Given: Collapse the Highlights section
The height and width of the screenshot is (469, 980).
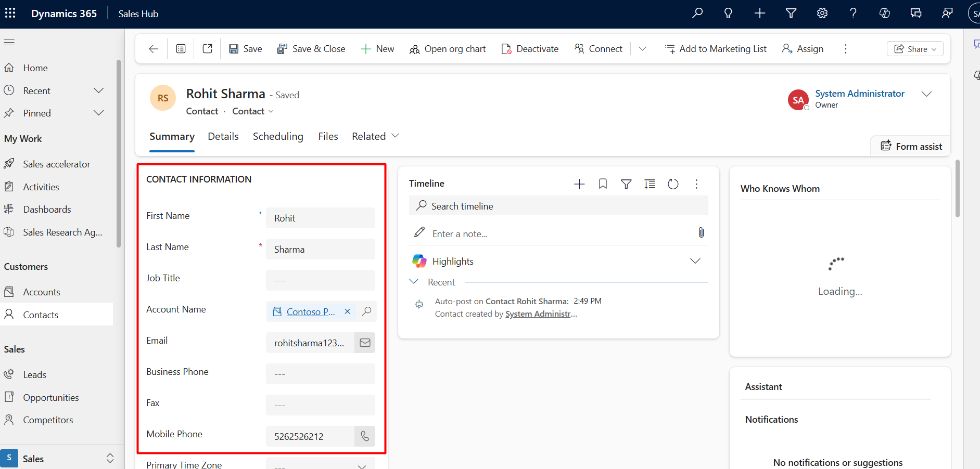Looking at the screenshot, I should [x=695, y=261].
